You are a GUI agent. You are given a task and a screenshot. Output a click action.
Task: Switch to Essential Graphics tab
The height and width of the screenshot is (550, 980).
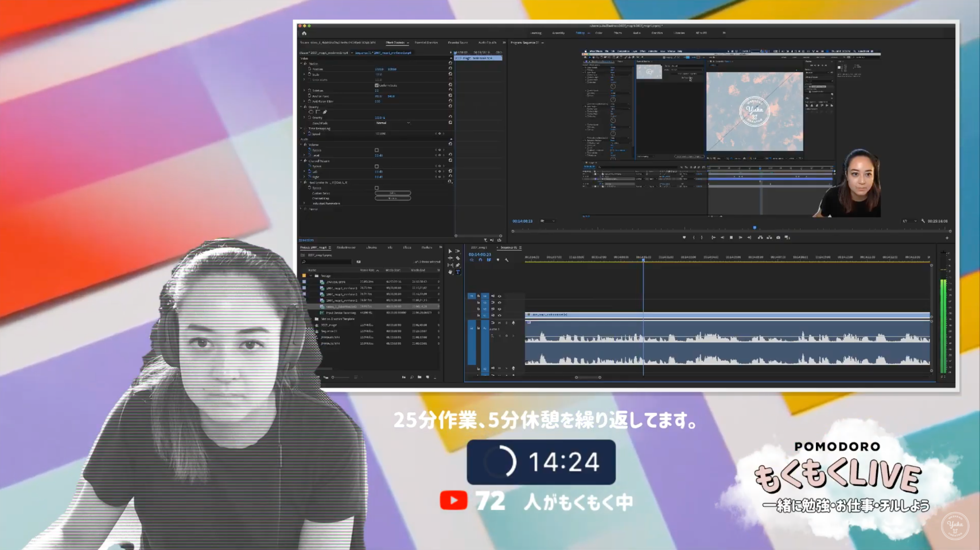tap(426, 42)
